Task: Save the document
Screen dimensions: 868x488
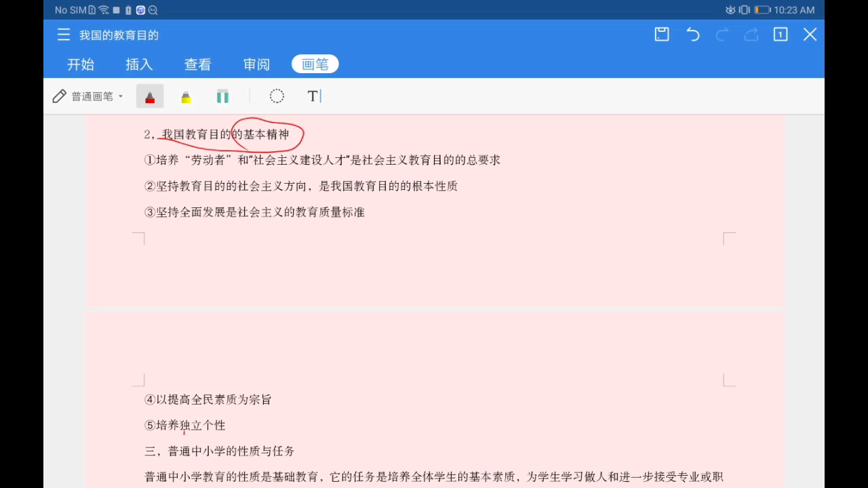Action: click(x=661, y=35)
